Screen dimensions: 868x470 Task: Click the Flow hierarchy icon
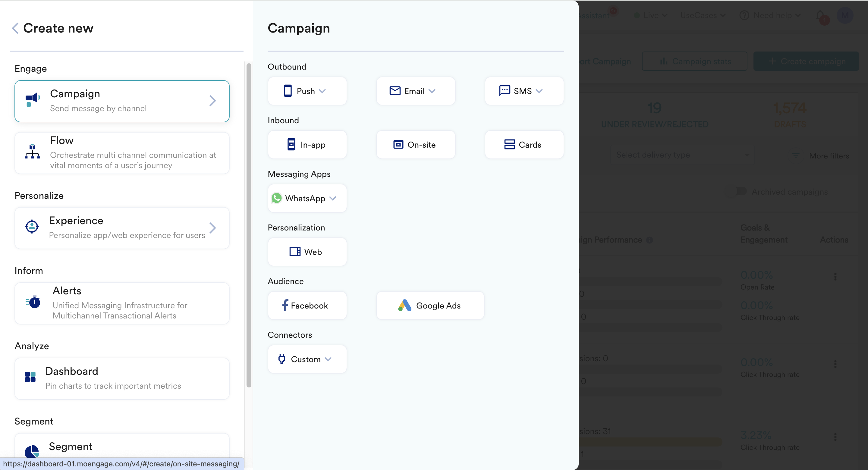32,152
